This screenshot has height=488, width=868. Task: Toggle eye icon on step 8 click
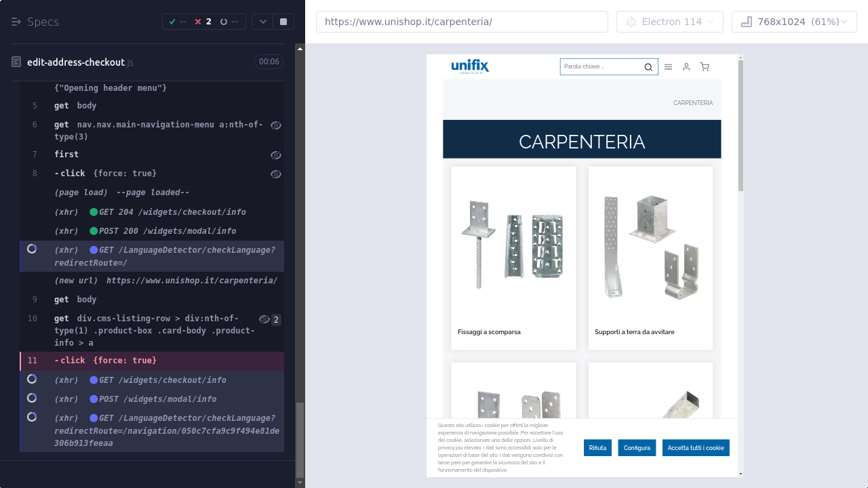pyautogui.click(x=276, y=174)
